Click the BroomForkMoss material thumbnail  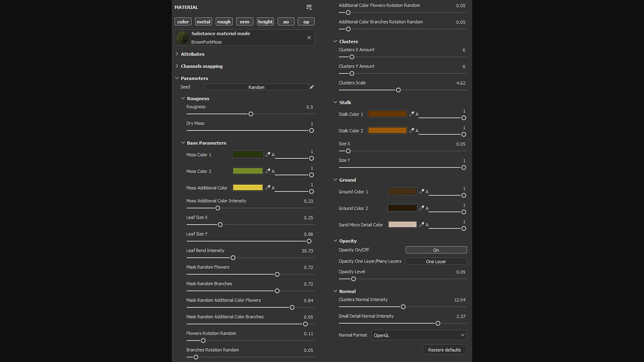(182, 38)
